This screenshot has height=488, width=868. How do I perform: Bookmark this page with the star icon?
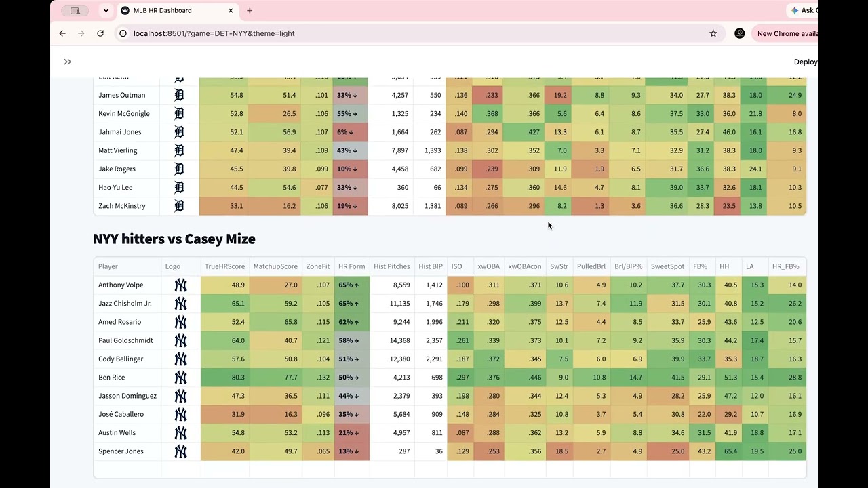pyautogui.click(x=713, y=33)
